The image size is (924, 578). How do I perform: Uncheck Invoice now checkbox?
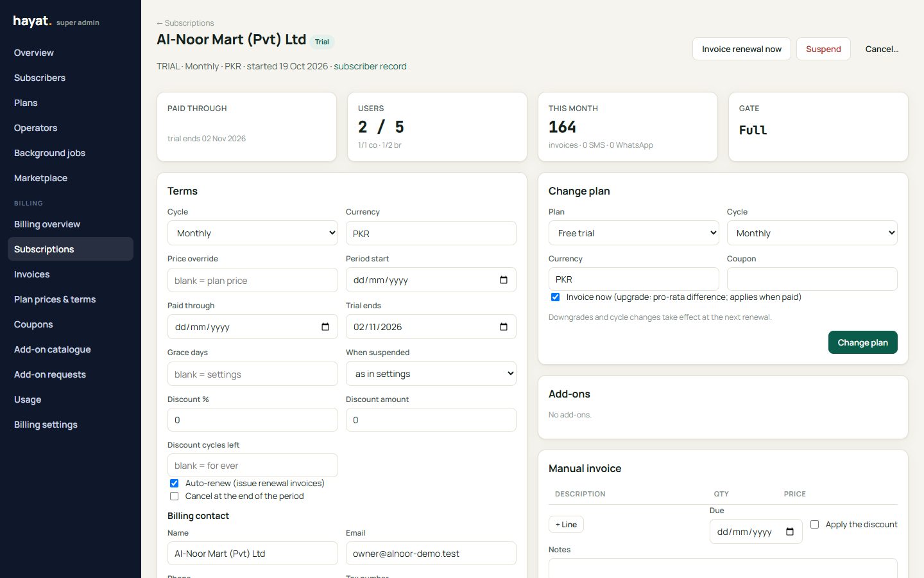tap(555, 297)
